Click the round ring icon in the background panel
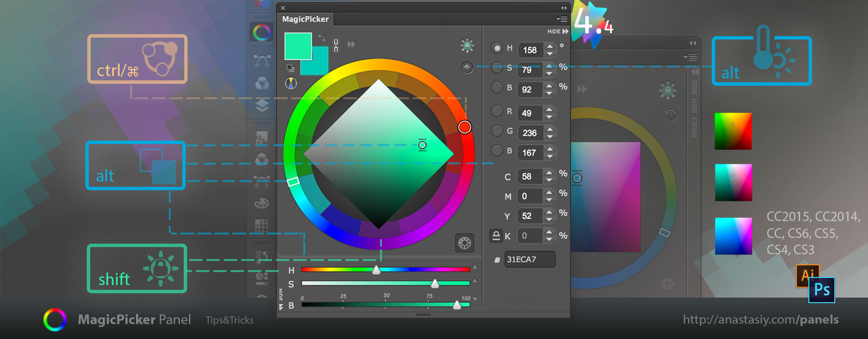Screen dimensions: 868x339 pos(671,115)
